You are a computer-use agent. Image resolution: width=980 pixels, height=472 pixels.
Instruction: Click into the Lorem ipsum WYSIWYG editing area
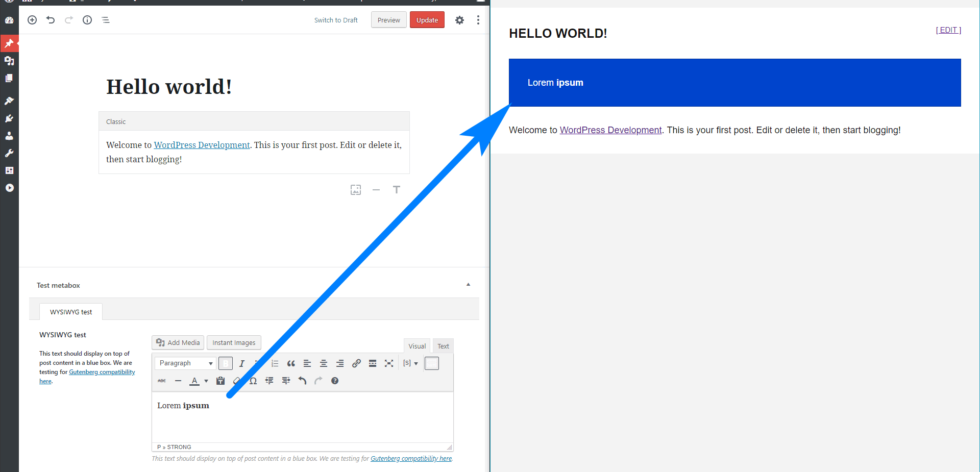pyautogui.click(x=302, y=417)
